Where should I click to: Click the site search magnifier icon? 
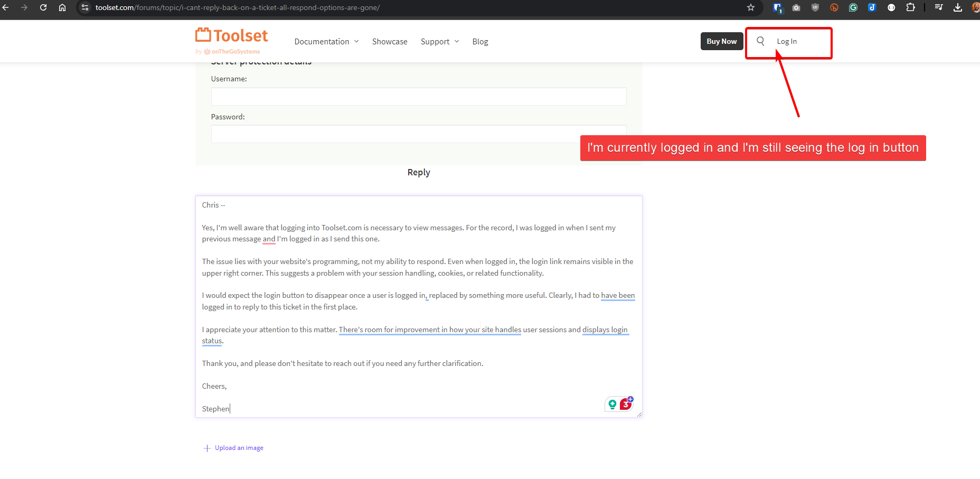pos(760,41)
